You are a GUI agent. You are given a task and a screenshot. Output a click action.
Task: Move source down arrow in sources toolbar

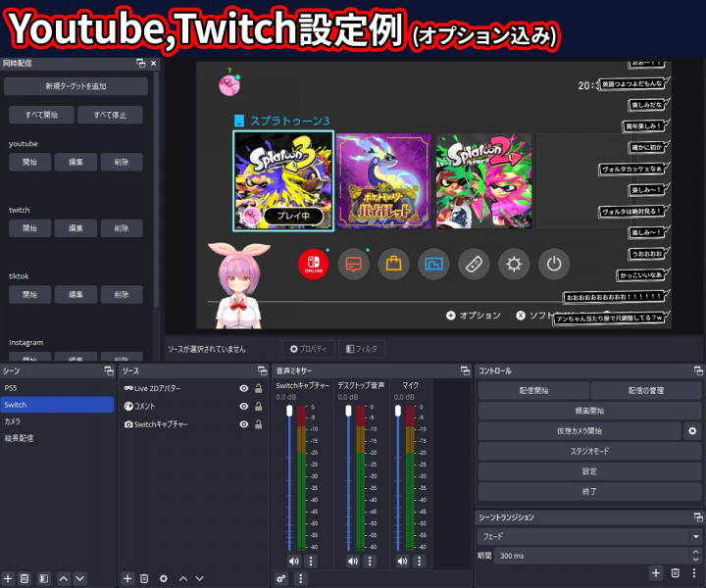(x=199, y=578)
